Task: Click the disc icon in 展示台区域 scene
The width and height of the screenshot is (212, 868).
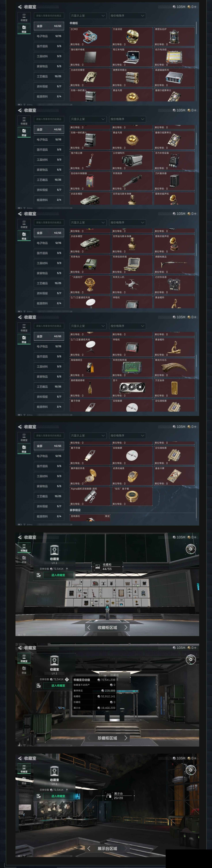Action: pos(190,770)
